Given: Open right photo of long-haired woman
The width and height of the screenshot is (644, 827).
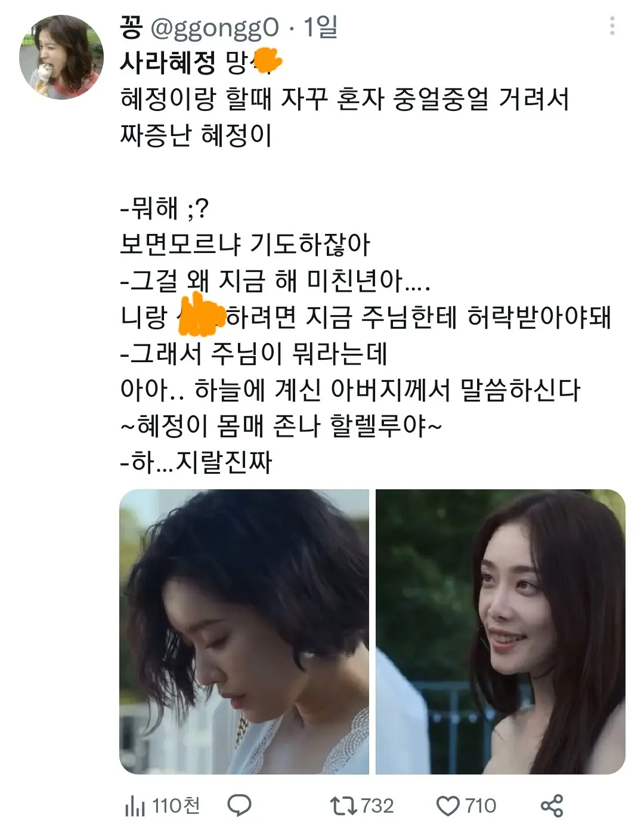Looking at the screenshot, I should click(500, 631).
